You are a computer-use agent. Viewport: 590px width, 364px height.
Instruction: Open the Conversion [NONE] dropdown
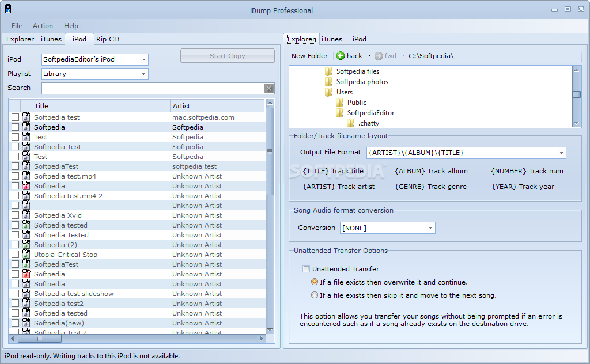click(430, 228)
